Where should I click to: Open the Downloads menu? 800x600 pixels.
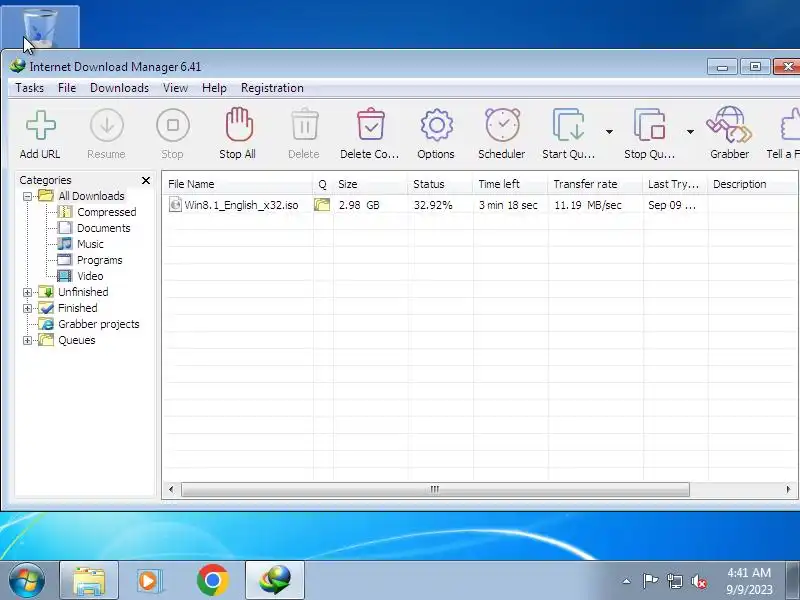(119, 88)
